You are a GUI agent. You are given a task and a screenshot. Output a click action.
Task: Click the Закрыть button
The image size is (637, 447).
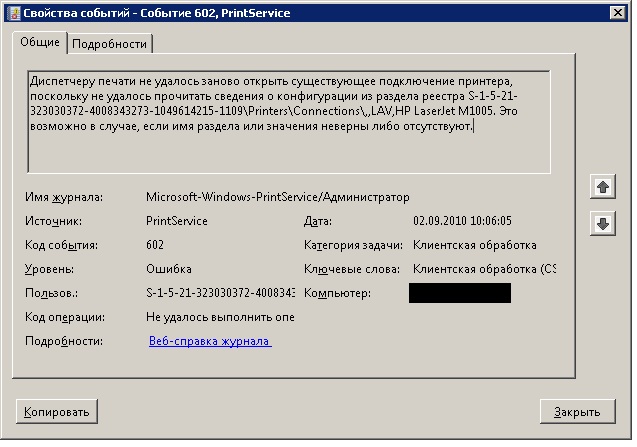click(577, 412)
